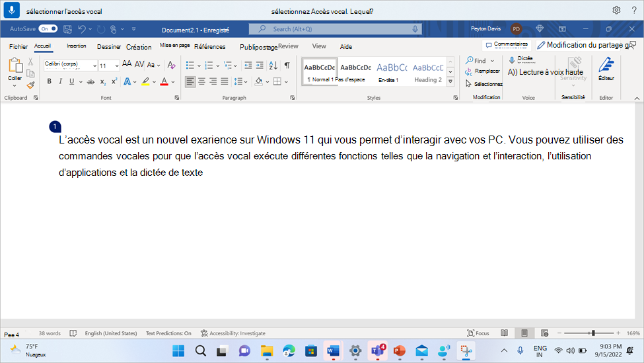Click the Numbering list icon
The width and height of the screenshot is (644, 363).
click(209, 65)
